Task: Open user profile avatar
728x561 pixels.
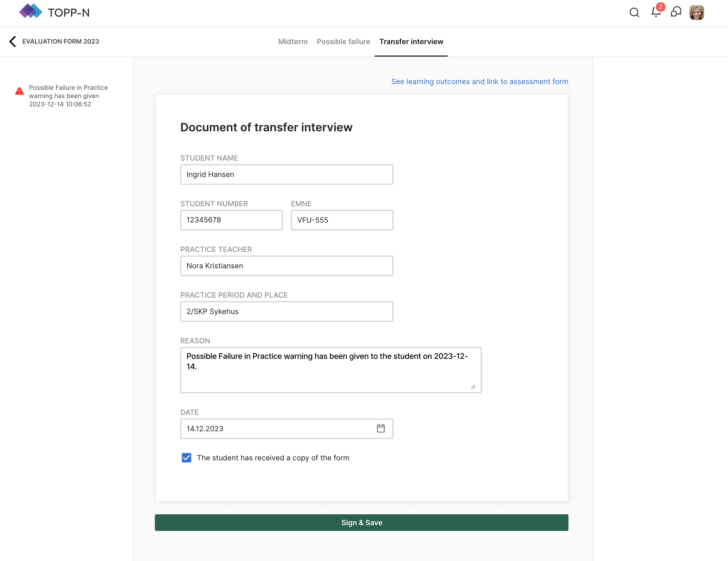Action: pyautogui.click(x=696, y=13)
